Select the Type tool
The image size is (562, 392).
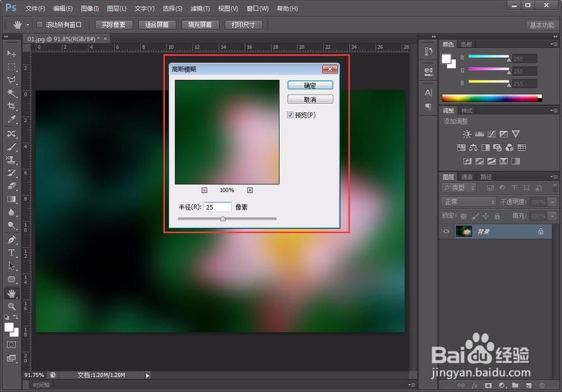click(12, 253)
